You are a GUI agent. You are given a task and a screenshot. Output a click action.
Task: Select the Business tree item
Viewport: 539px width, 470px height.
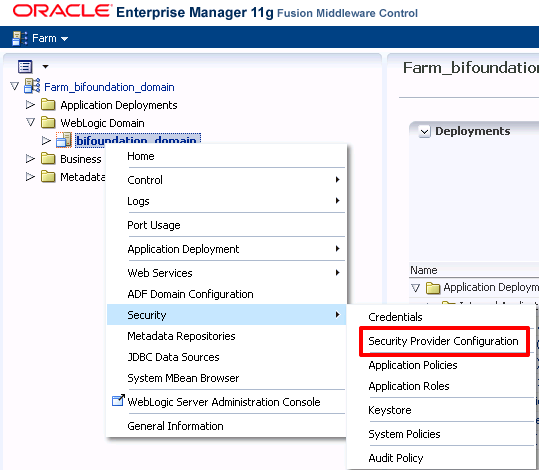click(81, 159)
